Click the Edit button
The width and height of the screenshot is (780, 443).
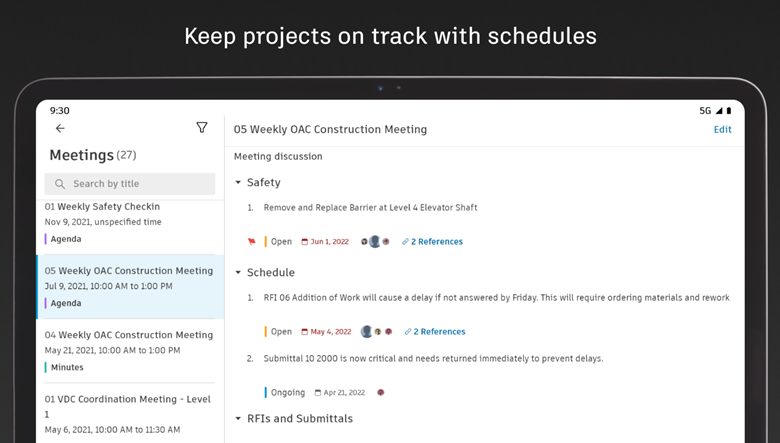722,129
